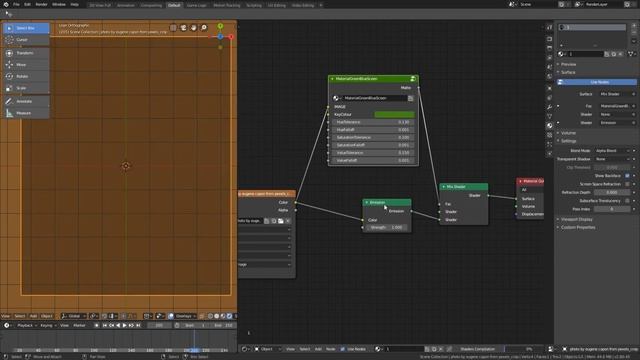Expand the Preview panel
640x360 pixels.
click(568, 64)
